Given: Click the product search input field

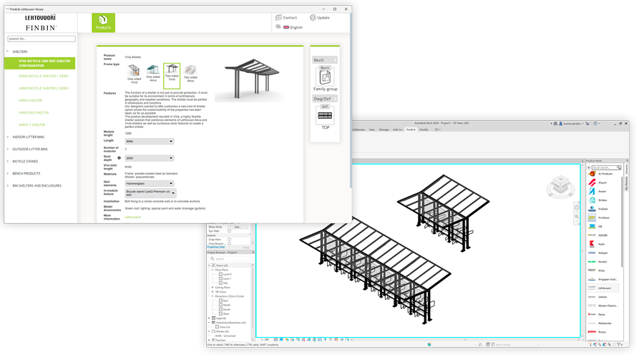Looking at the screenshot, I should [41, 39].
